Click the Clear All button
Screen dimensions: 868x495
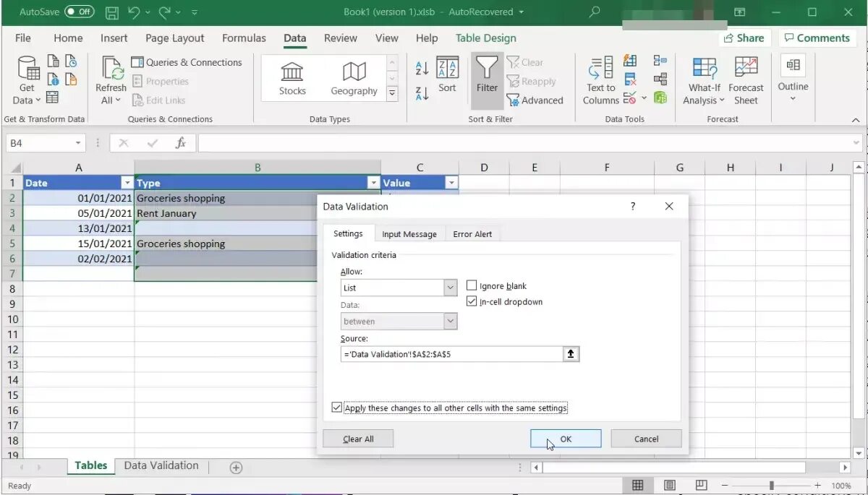click(358, 439)
